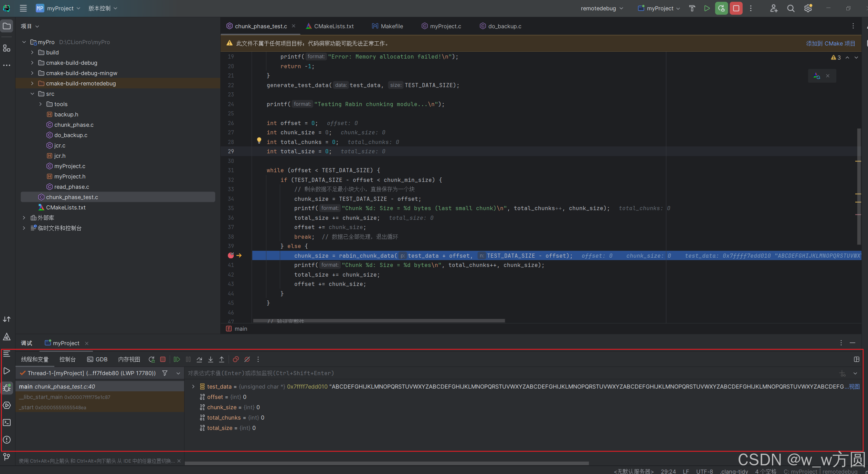
Task: Expand the cmake-build-remotedebug folder
Action: [x=32, y=83]
